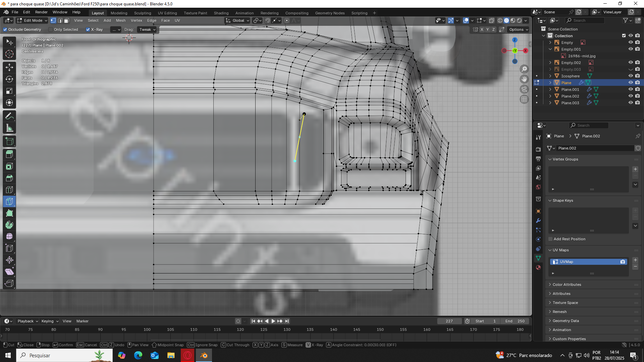644x362 pixels.
Task: Click the Options button in viewport header
Action: 518,29
